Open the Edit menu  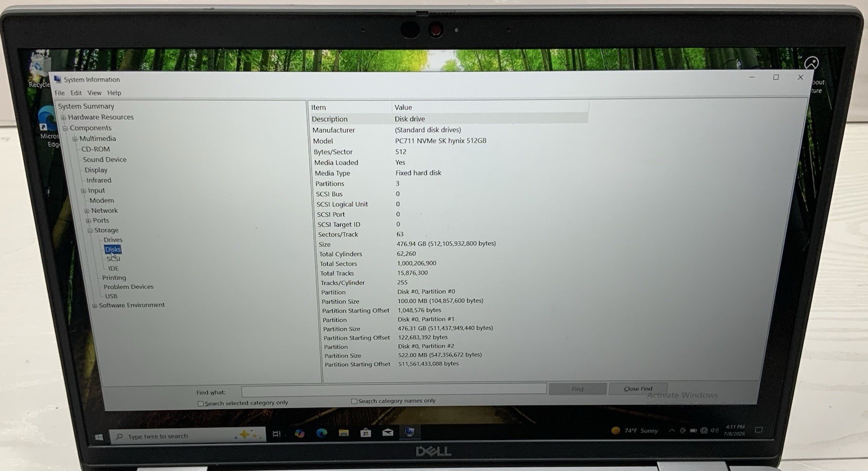coord(76,93)
